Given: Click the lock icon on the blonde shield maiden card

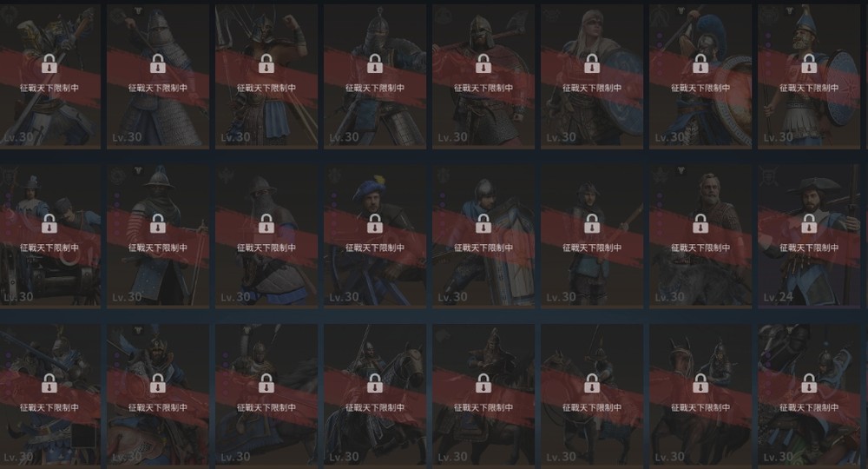Looking at the screenshot, I should (592, 63).
